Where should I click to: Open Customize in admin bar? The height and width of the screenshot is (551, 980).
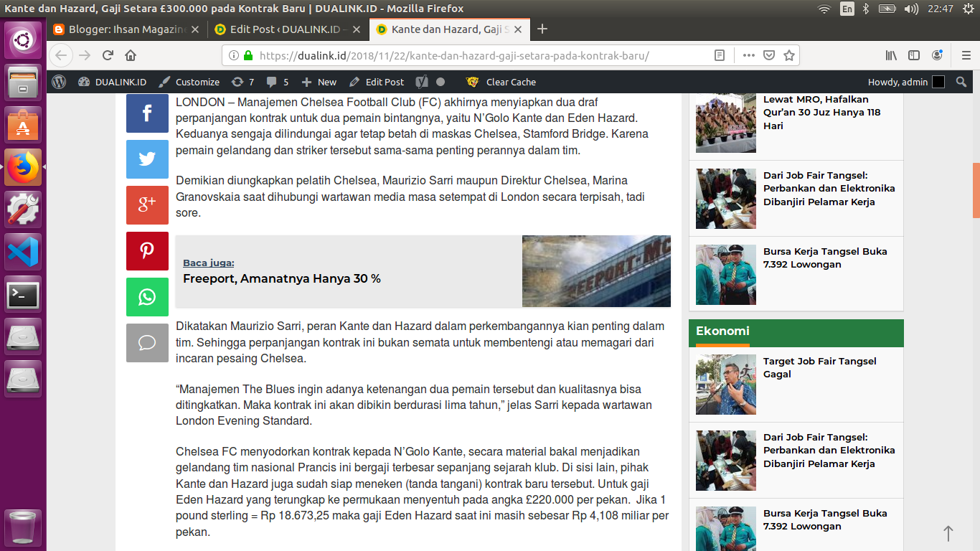pyautogui.click(x=189, y=82)
